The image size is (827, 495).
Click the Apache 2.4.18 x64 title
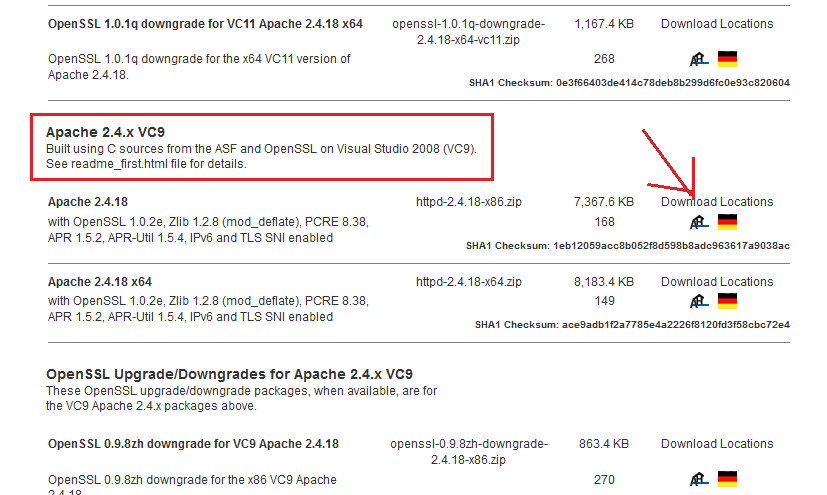coord(100,282)
